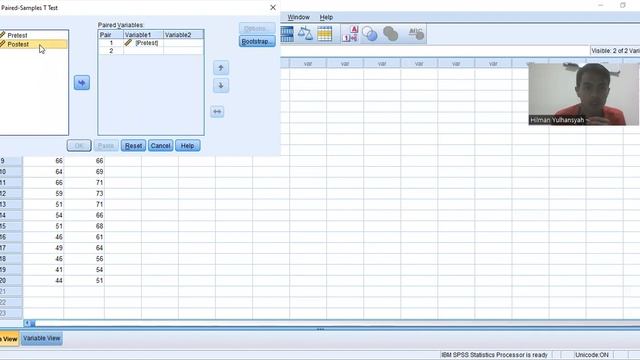Click the ABC Spell Check icon
Image resolution: width=640 pixels, height=360 pixels.
pyautogui.click(x=416, y=34)
